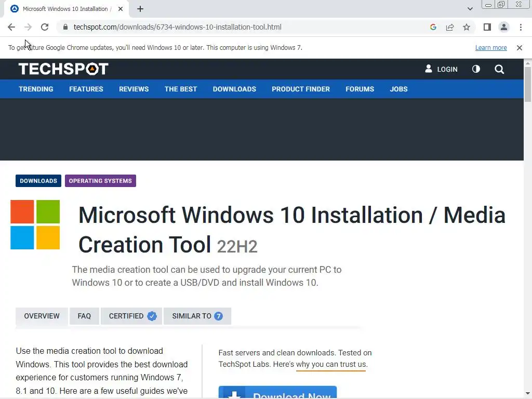
Task: Click the TechSpot logo
Action: (63, 69)
